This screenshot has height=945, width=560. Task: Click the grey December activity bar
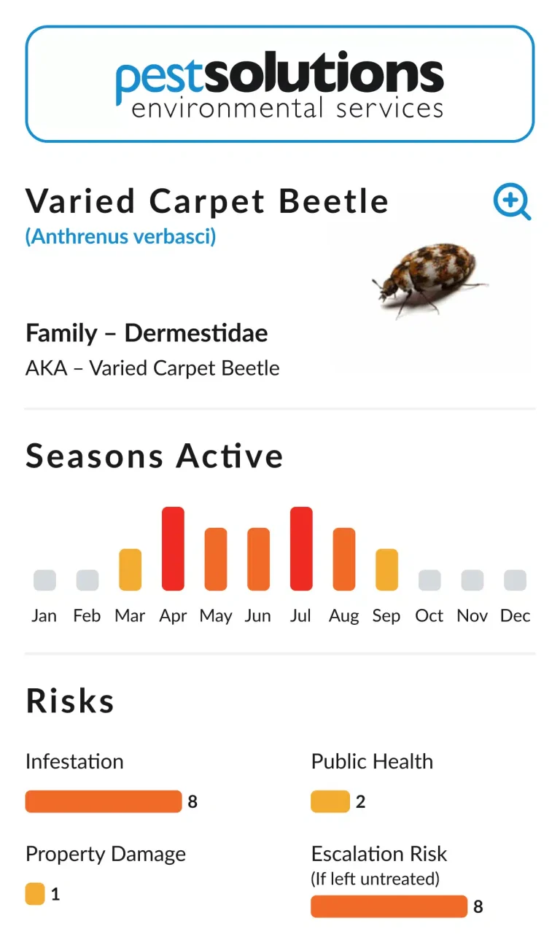point(515,580)
